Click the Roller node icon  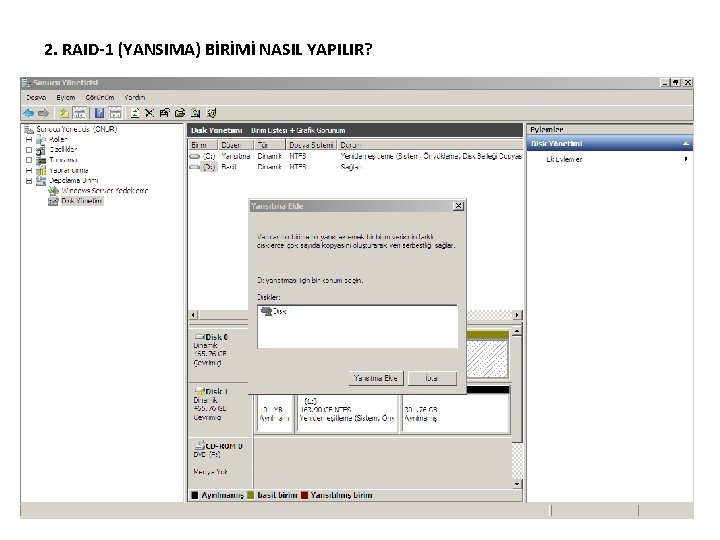pyautogui.click(x=41, y=139)
